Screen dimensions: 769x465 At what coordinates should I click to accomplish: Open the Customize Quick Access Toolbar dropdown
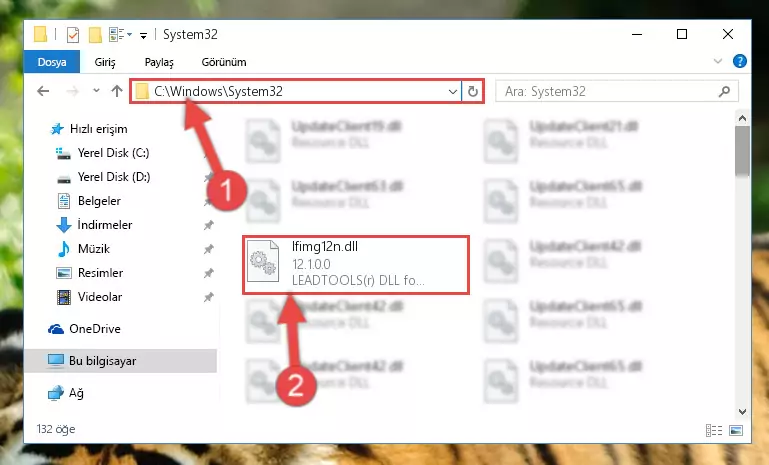pos(143,35)
